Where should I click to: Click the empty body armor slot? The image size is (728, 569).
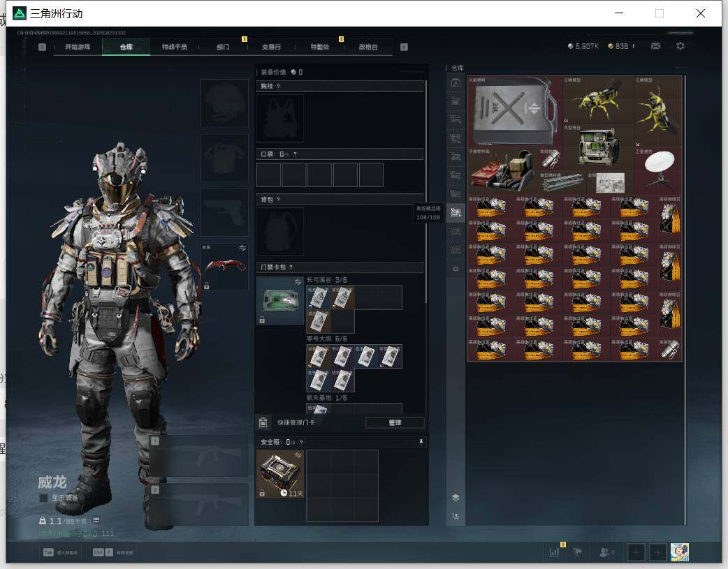coord(224,158)
